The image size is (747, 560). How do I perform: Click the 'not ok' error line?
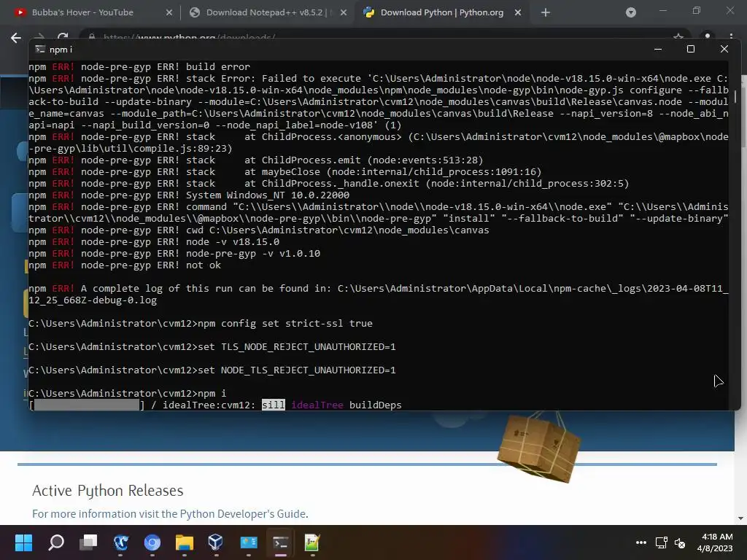[x=125, y=265]
